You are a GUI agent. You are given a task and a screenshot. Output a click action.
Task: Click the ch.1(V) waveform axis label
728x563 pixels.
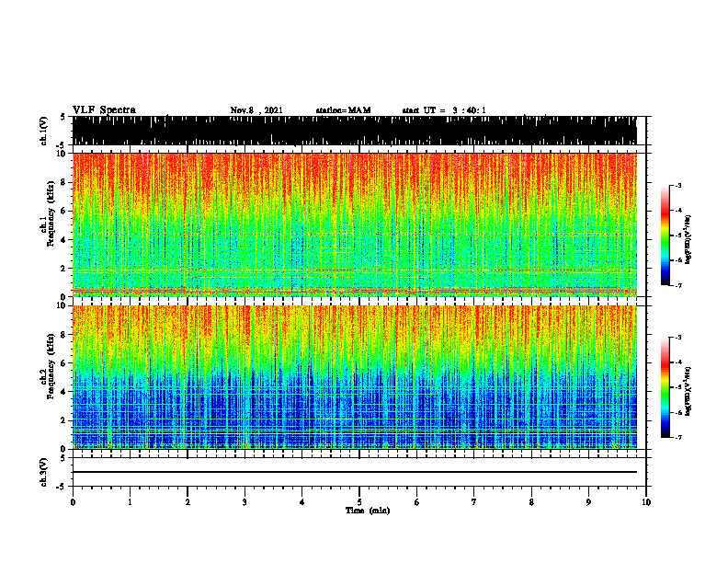[44, 131]
